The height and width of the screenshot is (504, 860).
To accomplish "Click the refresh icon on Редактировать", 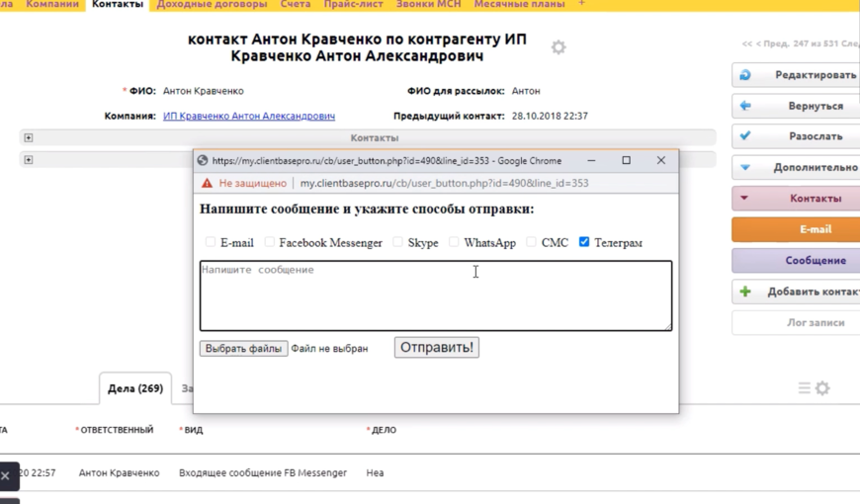I will point(745,75).
